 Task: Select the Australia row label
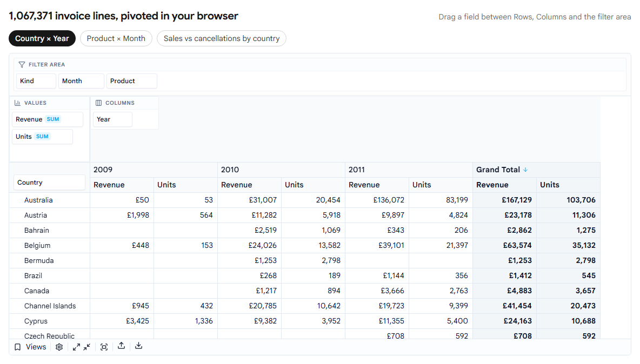tap(38, 200)
